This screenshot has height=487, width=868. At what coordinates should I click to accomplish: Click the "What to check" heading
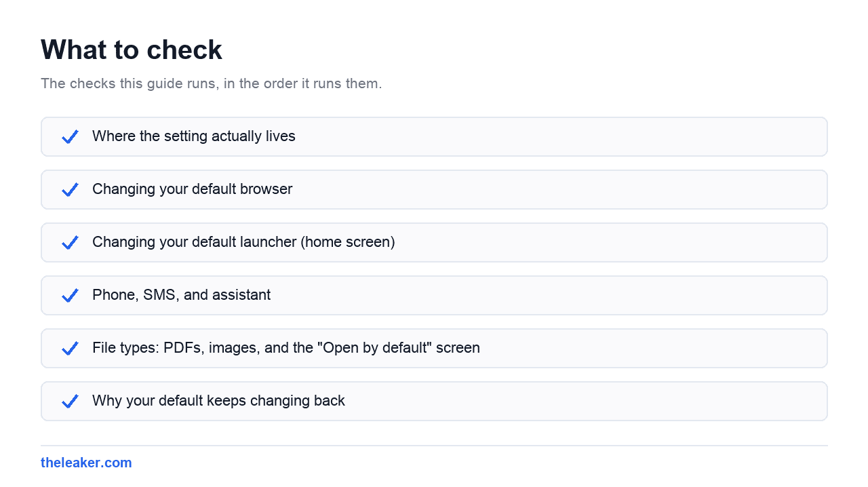[x=132, y=50]
